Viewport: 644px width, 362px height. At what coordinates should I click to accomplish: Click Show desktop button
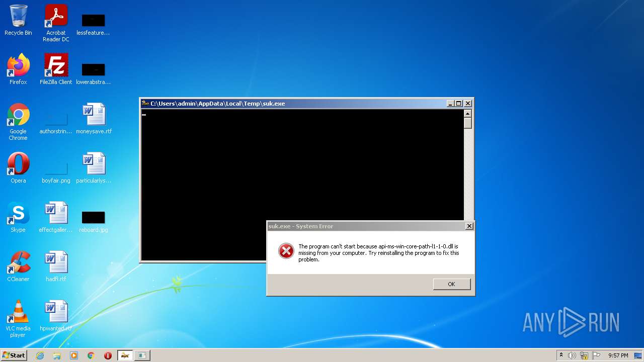638,355
